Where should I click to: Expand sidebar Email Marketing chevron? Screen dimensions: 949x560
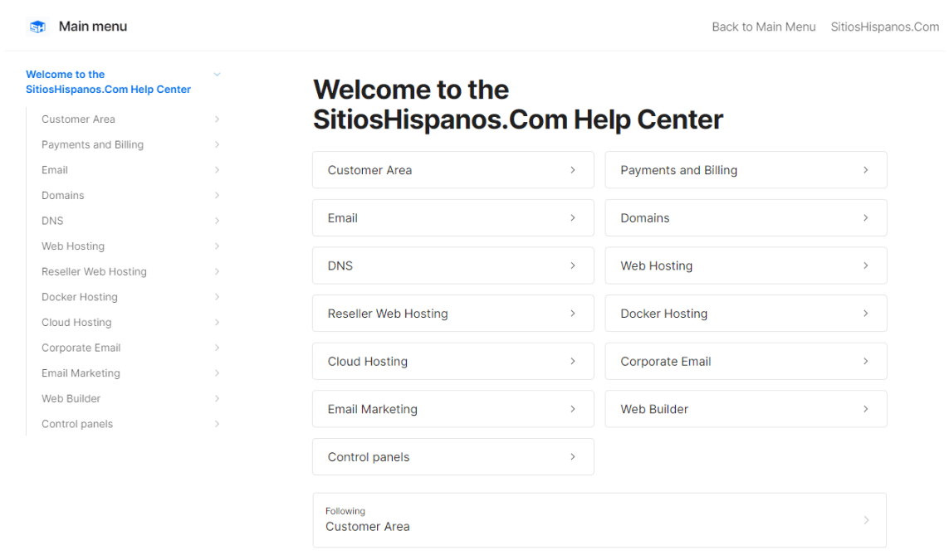click(217, 373)
